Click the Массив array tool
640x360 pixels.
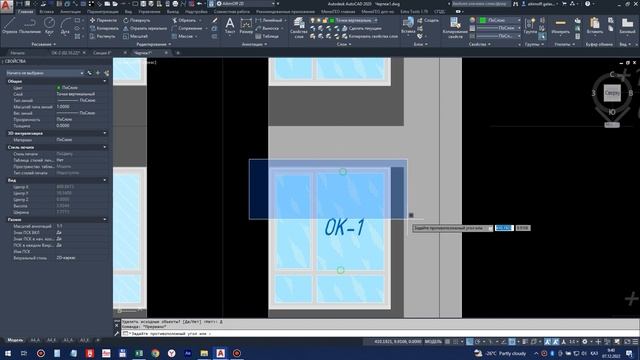(x=182, y=36)
